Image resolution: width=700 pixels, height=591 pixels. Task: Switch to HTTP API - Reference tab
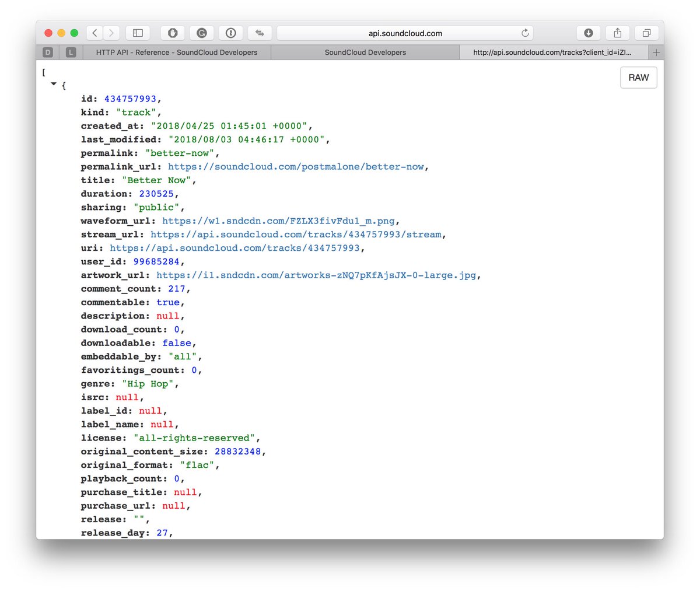(x=177, y=53)
